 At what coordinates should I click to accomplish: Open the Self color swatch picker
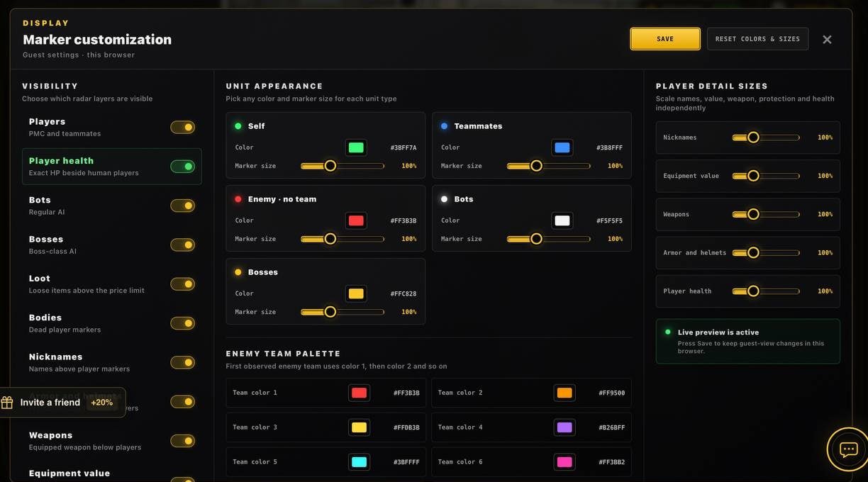356,147
